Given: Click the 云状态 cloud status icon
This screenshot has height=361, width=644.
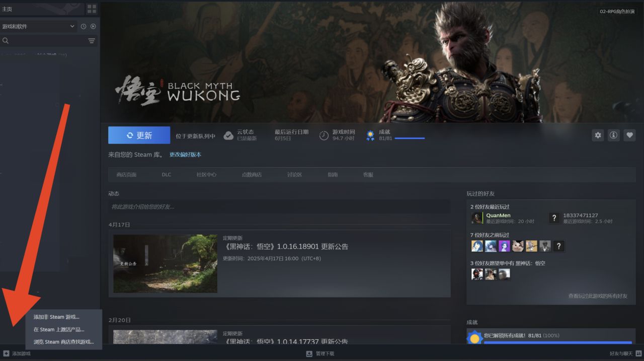Looking at the screenshot, I should point(228,135).
